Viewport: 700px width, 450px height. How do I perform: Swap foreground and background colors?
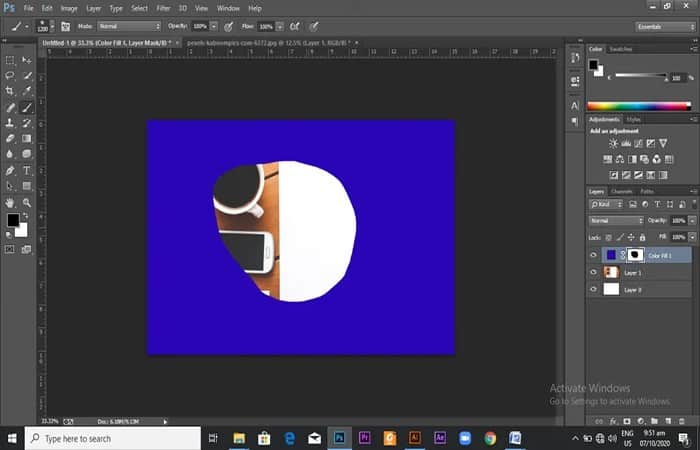pos(25,216)
